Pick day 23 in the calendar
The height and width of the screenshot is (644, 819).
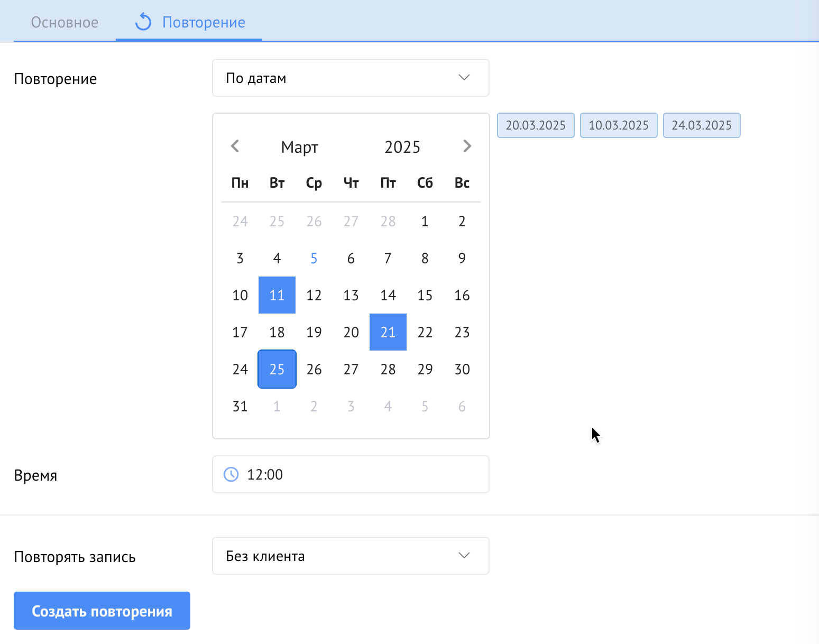pos(462,332)
